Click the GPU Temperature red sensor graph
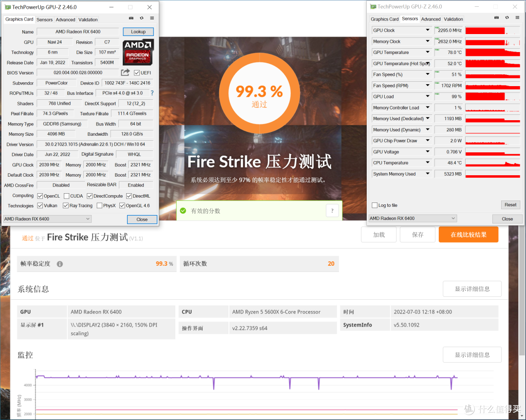Image resolution: width=526 pixels, height=420 pixels. click(x=492, y=52)
